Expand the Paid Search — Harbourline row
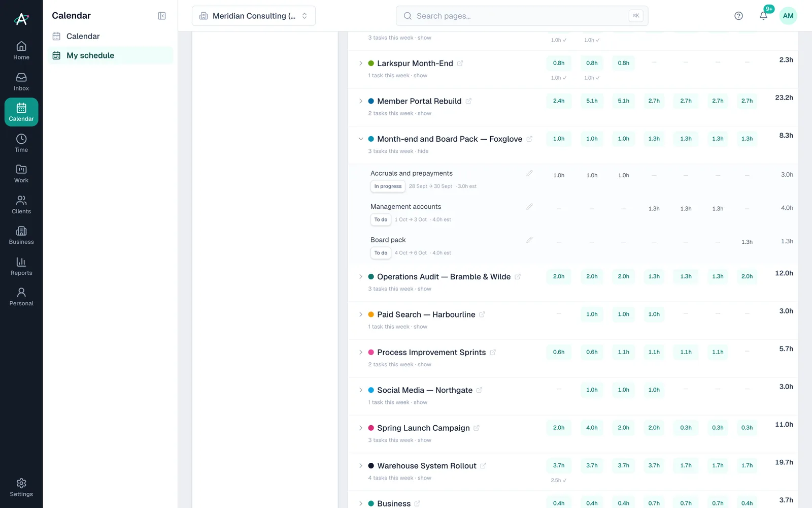The image size is (812, 508). coord(361,314)
